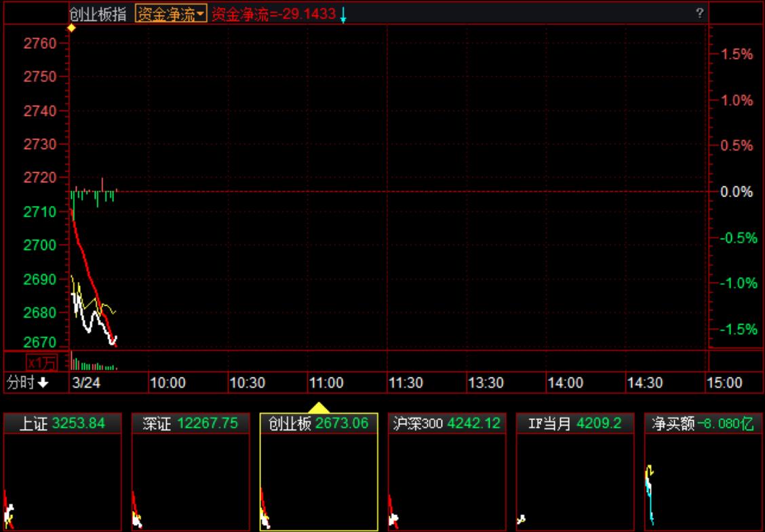Click the yellow diamond marker at chart top-left
Image resolution: width=765 pixels, height=532 pixels.
pos(71,28)
